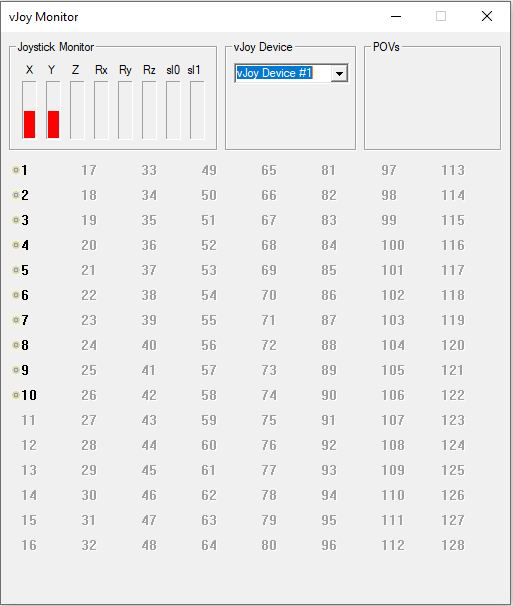Click the Joystick Monitor group title
Screen dimensions: 513x606
click(56, 47)
